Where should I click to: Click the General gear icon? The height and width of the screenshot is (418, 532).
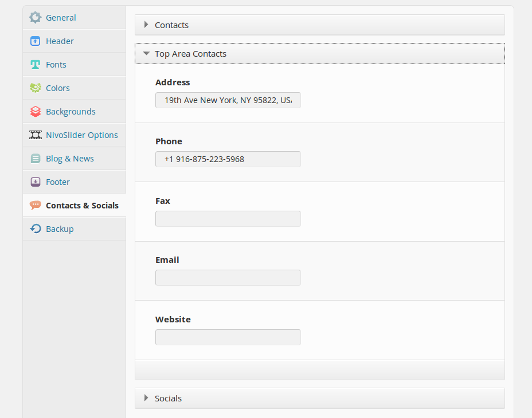36,18
